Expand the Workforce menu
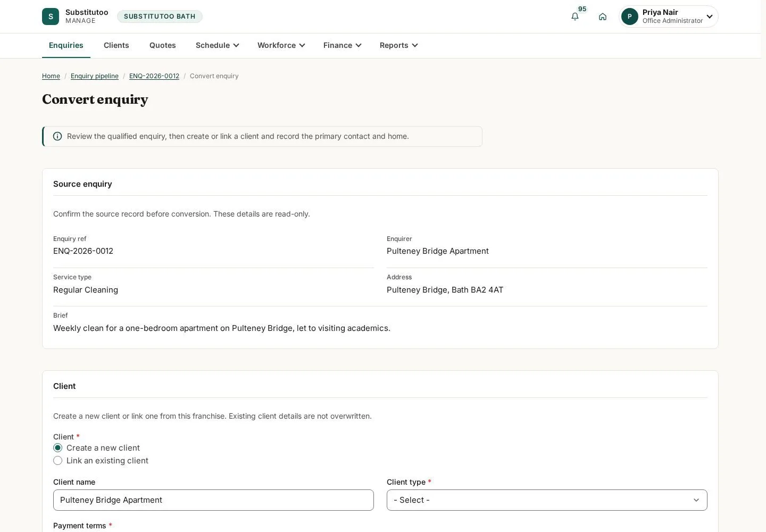This screenshot has height=532, width=766. [x=281, y=45]
